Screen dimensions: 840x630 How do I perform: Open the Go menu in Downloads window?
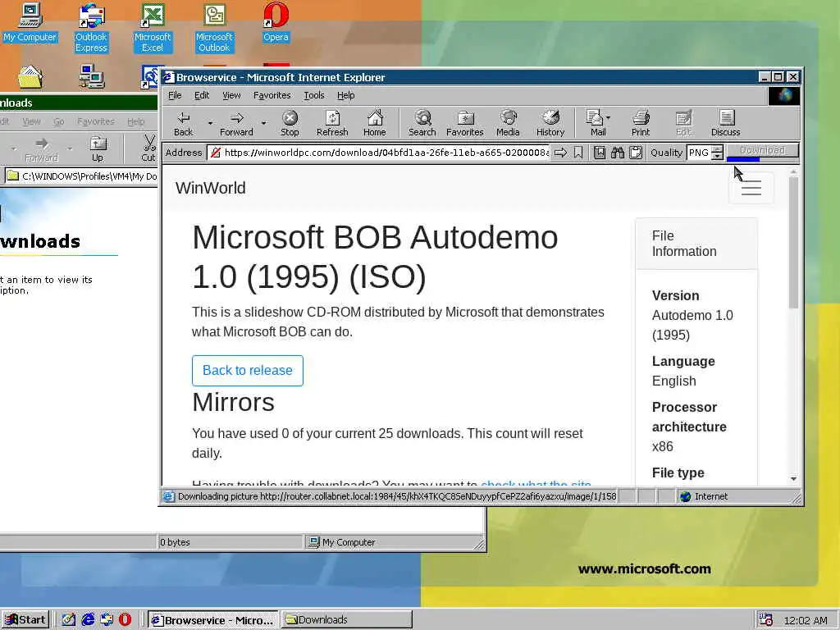coord(59,121)
